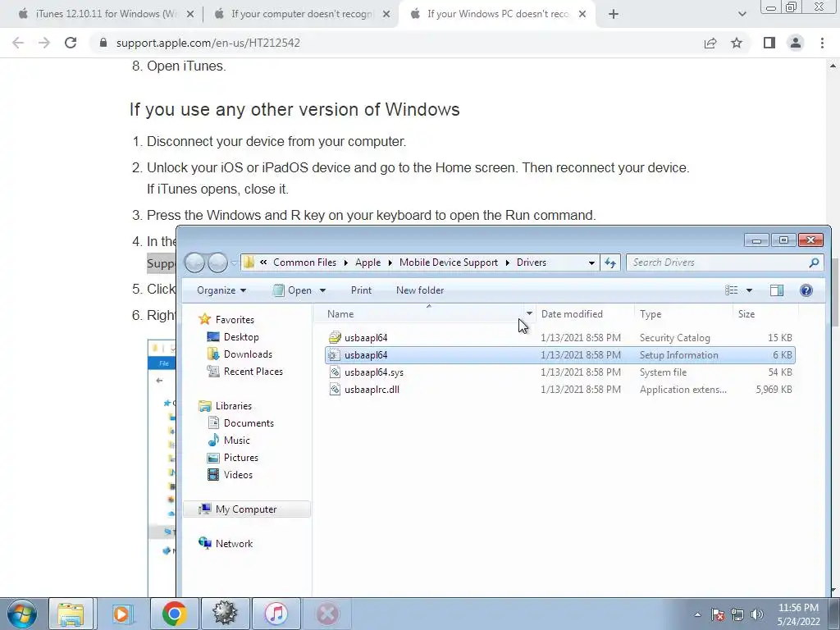
Task: Open Favorites in navigation pane
Action: coord(235,320)
